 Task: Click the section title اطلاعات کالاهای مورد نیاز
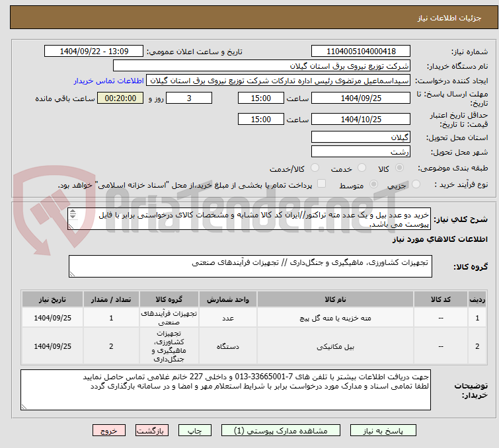pyautogui.click(x=440, y=240)
